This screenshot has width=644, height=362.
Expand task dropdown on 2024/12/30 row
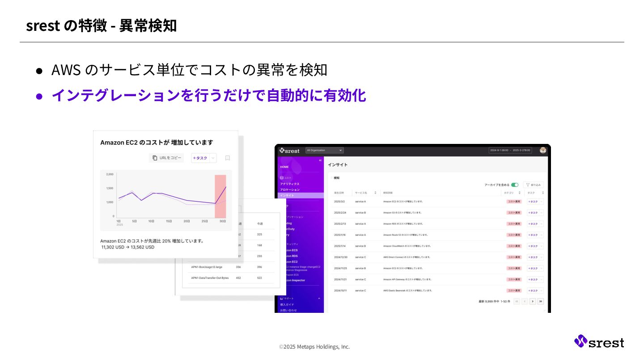tap(542, 257)
